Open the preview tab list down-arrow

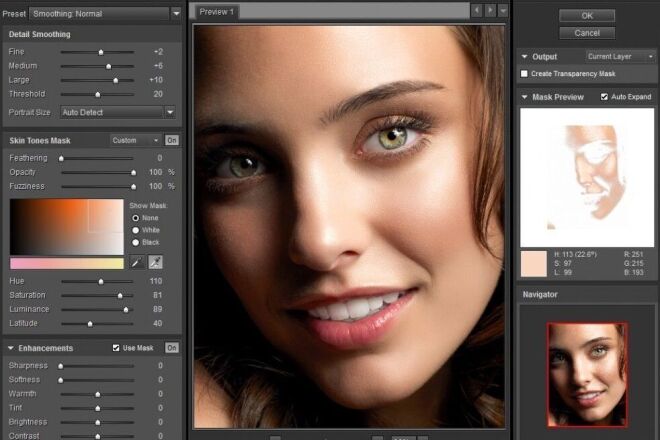[x=503, y=10]
